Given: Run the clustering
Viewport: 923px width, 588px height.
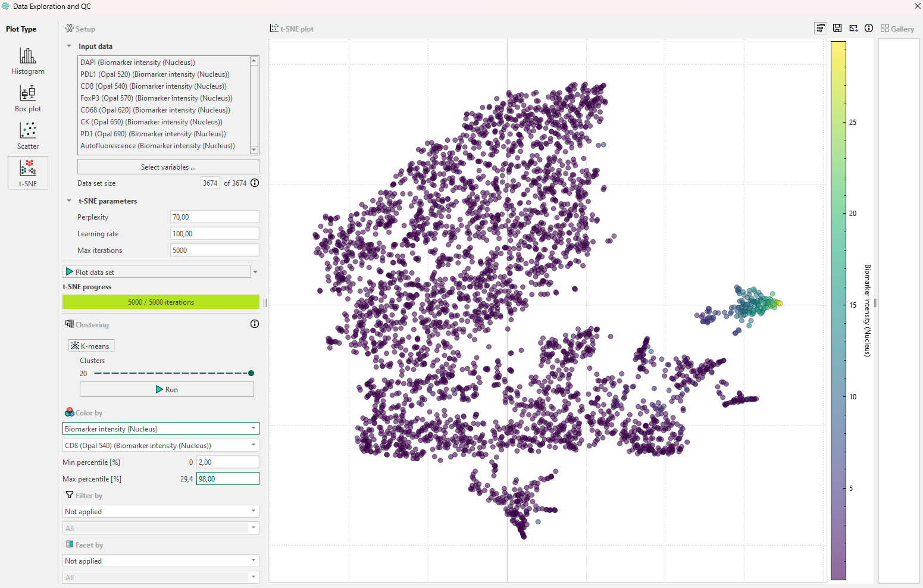Looking at the screenshot, I should coord(167,389).
